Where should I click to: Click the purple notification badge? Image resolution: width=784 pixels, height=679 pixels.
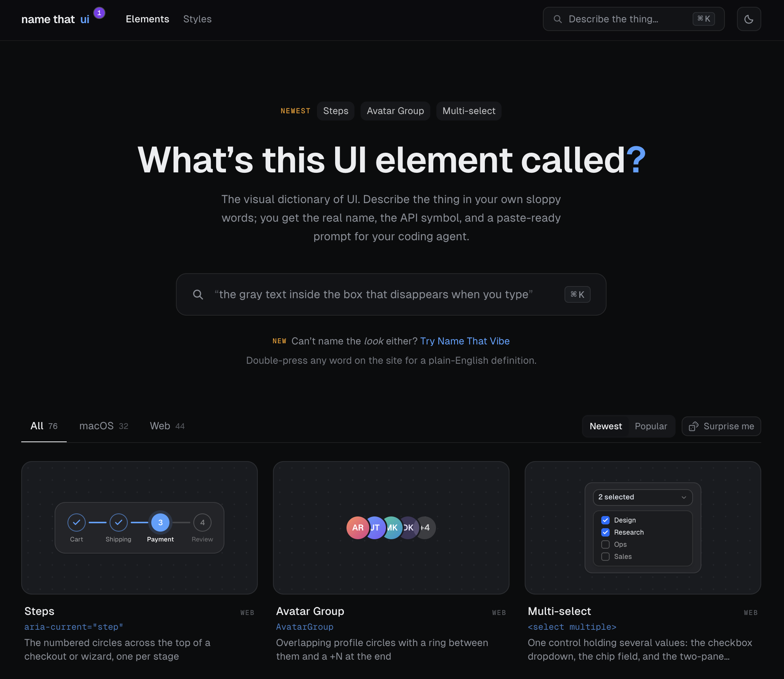99,13
